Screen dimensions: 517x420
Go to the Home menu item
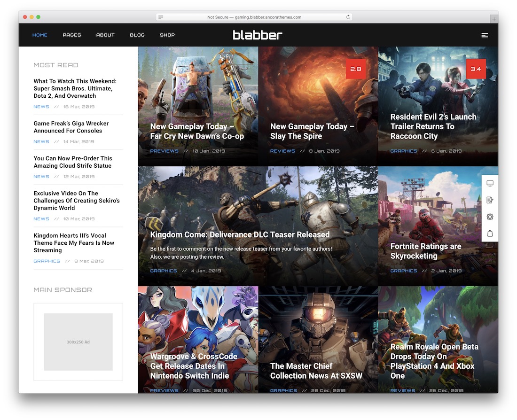pos(40,35)
